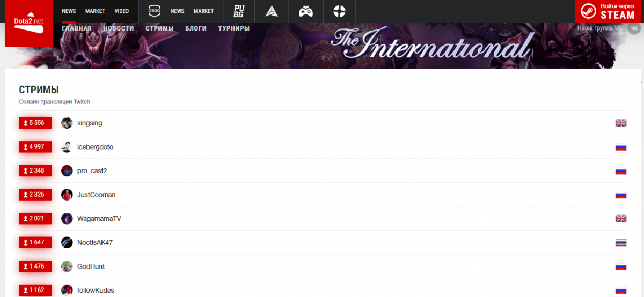Open the JustCooman stream
This screenshot has height=297, width=644.
click(x=96, y=195)
